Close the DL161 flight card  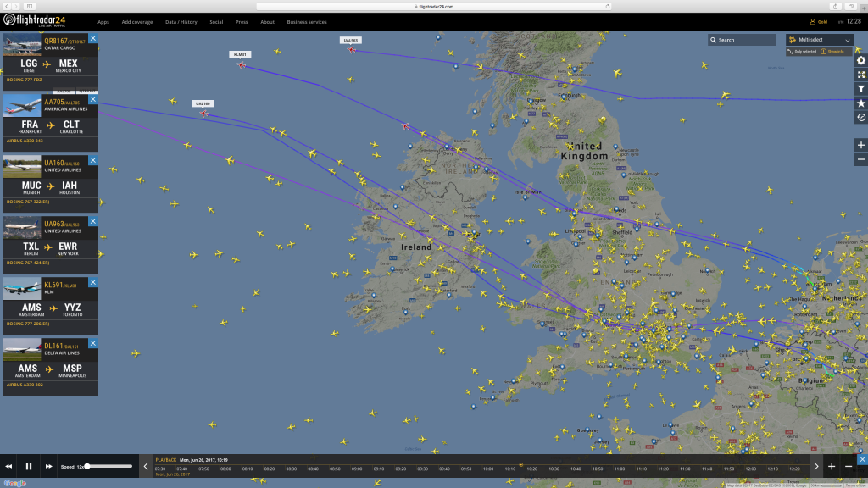coord(93,343)
